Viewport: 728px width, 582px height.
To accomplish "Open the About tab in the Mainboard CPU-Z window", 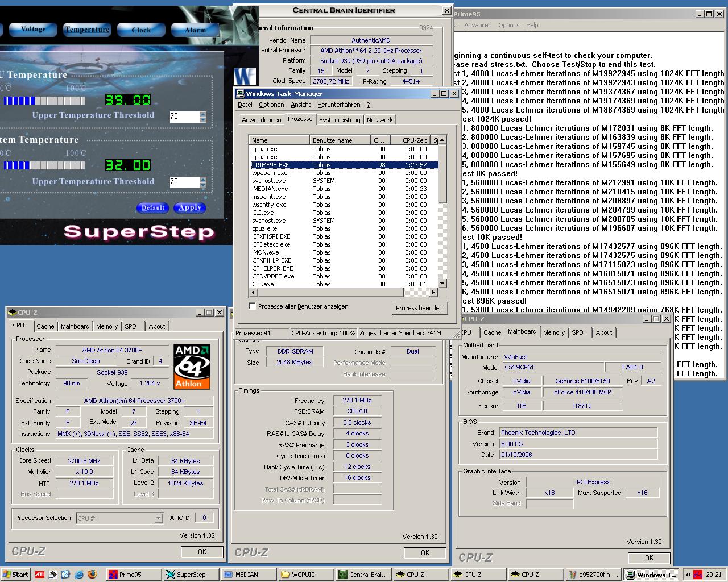I will click(x=604, y=332).
